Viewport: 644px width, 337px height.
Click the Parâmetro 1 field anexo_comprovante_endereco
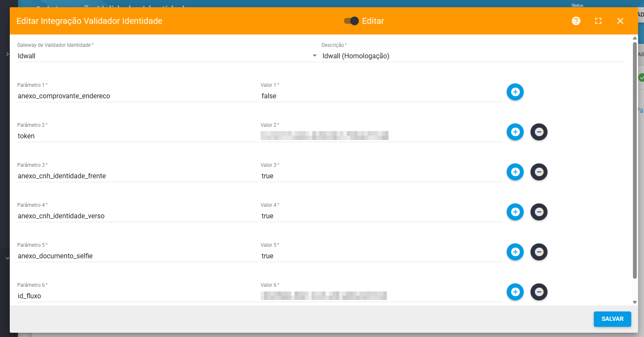click(138, 96)
